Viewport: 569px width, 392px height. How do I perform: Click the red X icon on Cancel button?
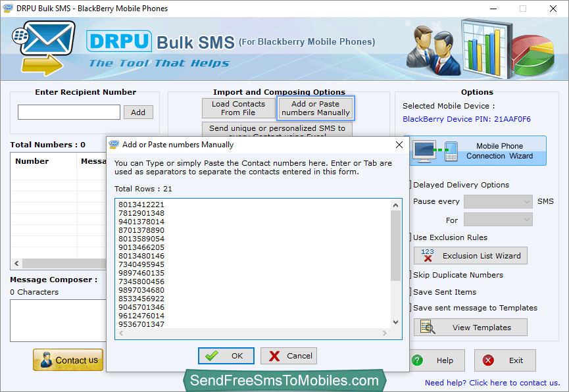coord(275,356)
